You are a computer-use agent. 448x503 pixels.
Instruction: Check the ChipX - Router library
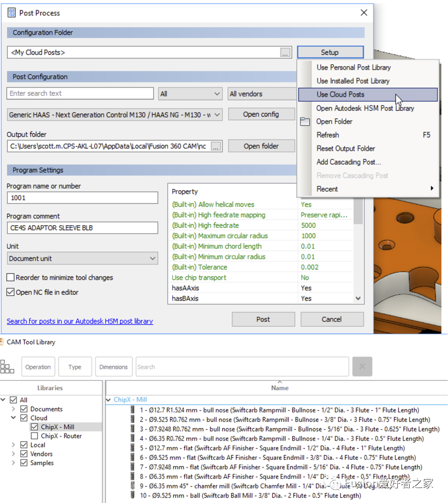point(34,436)
